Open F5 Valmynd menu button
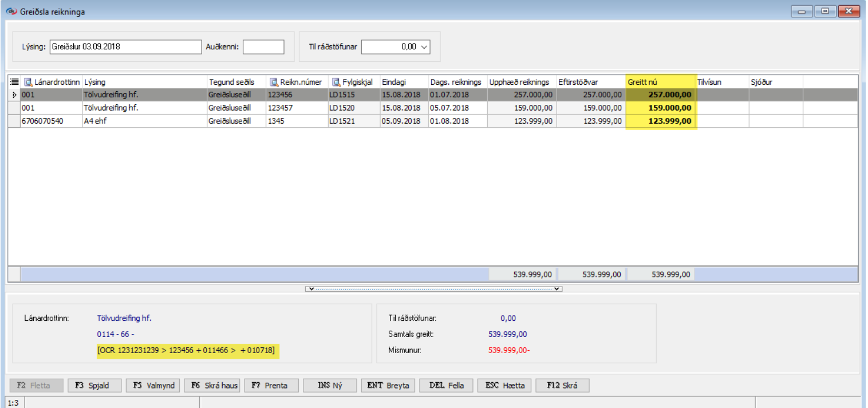868x408 pixels. (155, 386)
